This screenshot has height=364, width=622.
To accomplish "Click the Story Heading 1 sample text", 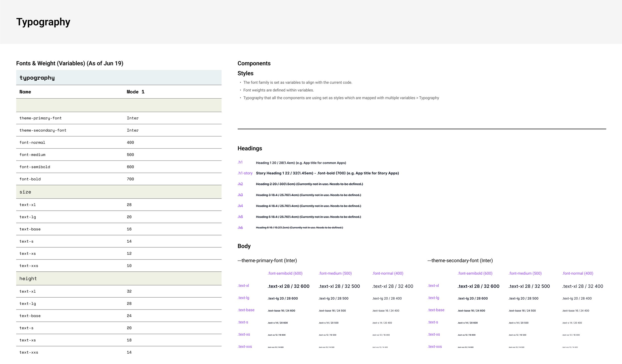I will coord(327,173).
